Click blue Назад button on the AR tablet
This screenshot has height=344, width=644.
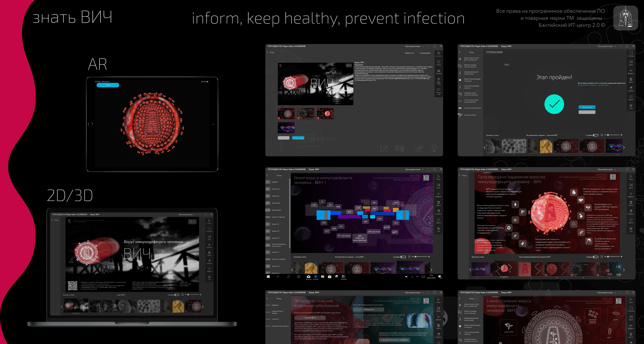coord(108,85)
